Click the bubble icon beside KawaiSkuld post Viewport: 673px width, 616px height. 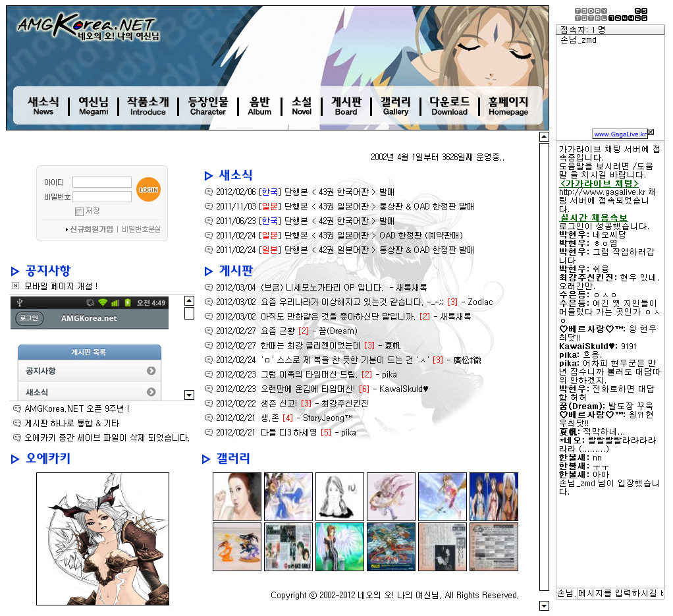209,389
